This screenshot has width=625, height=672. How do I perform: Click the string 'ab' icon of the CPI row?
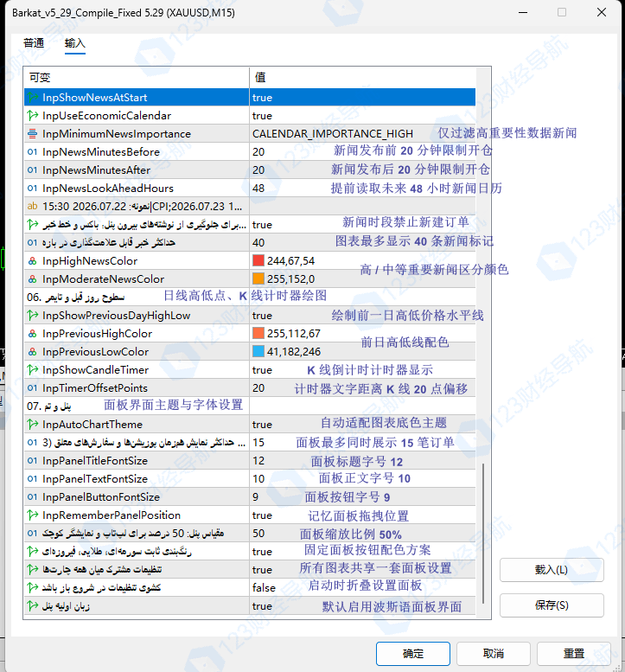[x=33, y=206]
